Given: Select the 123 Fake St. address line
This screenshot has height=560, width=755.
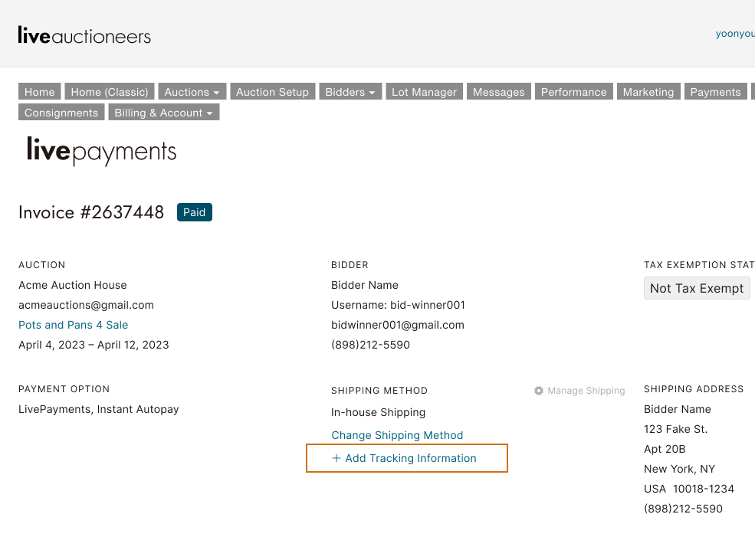Looking at the screenshot, I should click(675, 429).
